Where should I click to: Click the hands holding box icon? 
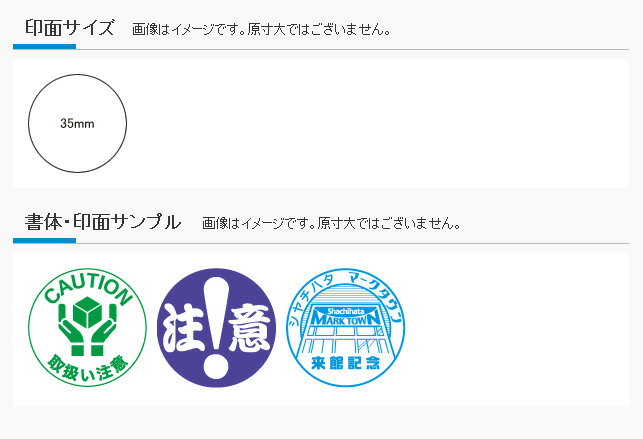(x=87, y=326)
